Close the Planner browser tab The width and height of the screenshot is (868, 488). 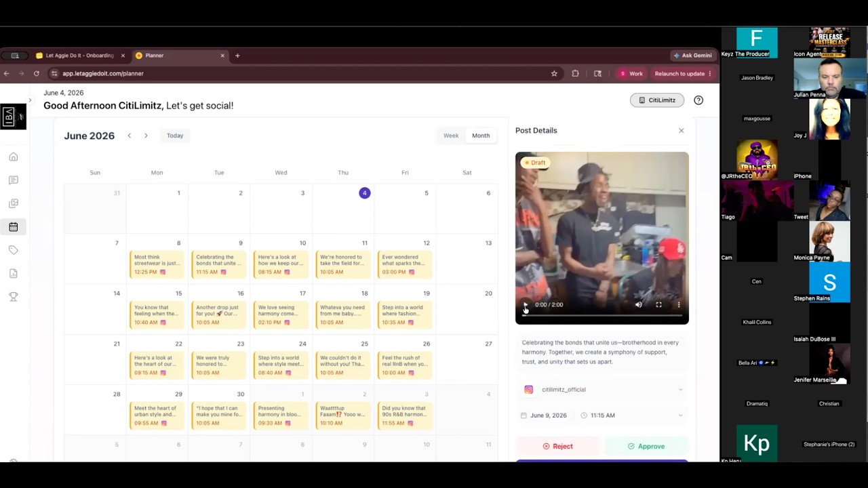coord(222,56)
